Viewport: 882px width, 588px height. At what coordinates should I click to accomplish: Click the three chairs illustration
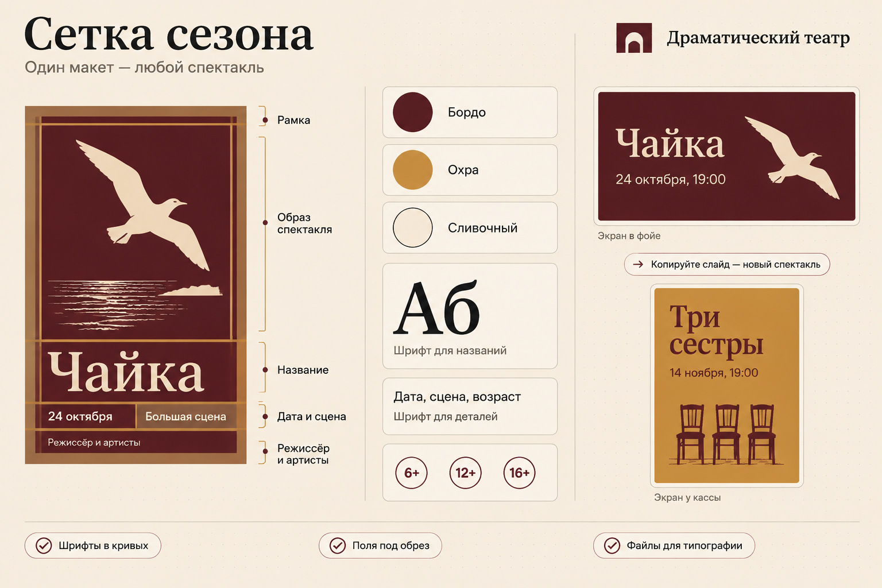coord(726,434)
